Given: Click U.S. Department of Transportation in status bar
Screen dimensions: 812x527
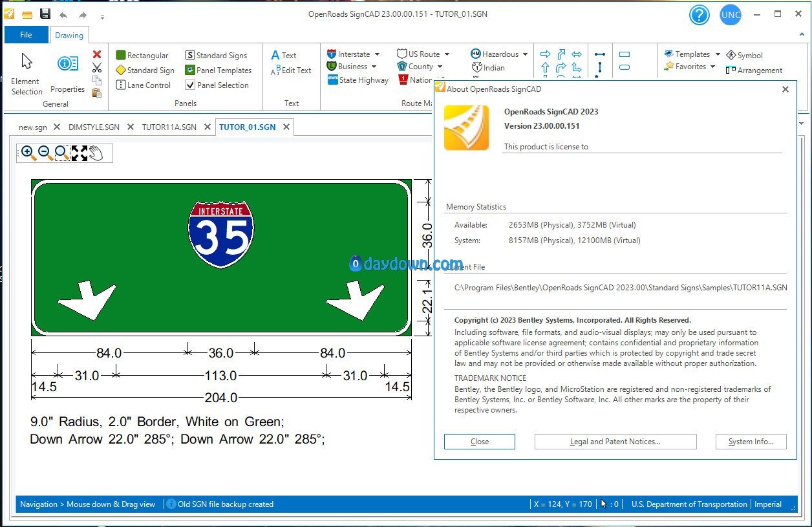Looking at the screenshot, I should (x=689, y=504).
